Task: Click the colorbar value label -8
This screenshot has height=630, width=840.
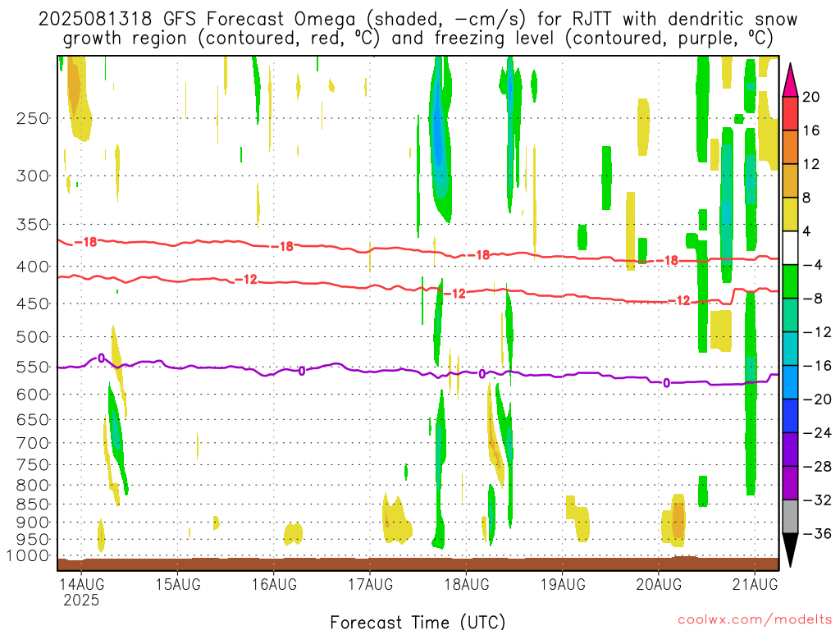Action: click(813, 299)
